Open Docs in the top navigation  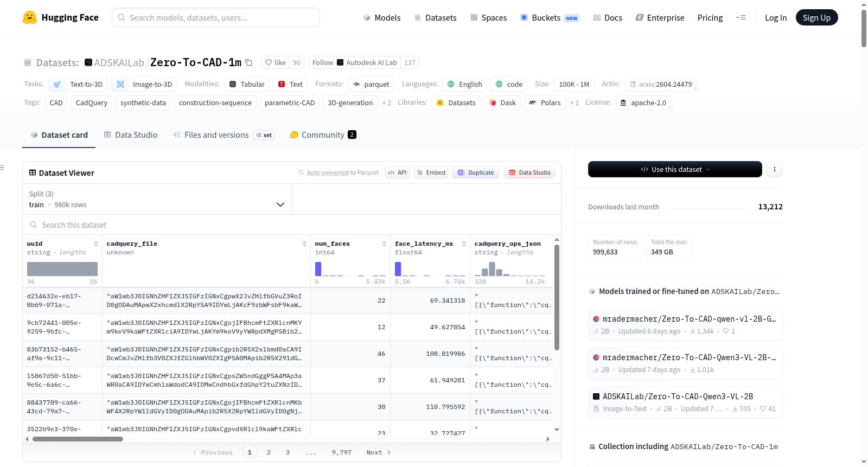608,17
